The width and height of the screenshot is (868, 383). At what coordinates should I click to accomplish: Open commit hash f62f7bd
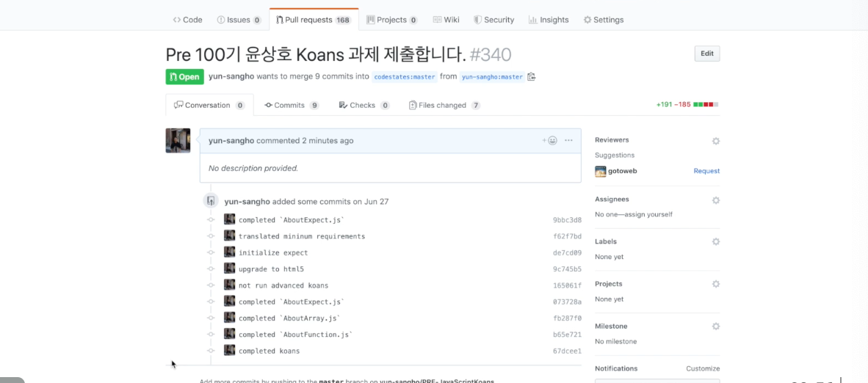click(568, 236)
